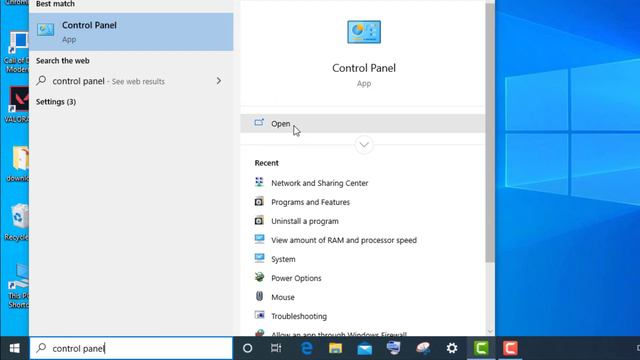This screenshot has width=640, height=360.
Task: Select the Call of Duty desktop shortcut
Action: tap(16, 52)
